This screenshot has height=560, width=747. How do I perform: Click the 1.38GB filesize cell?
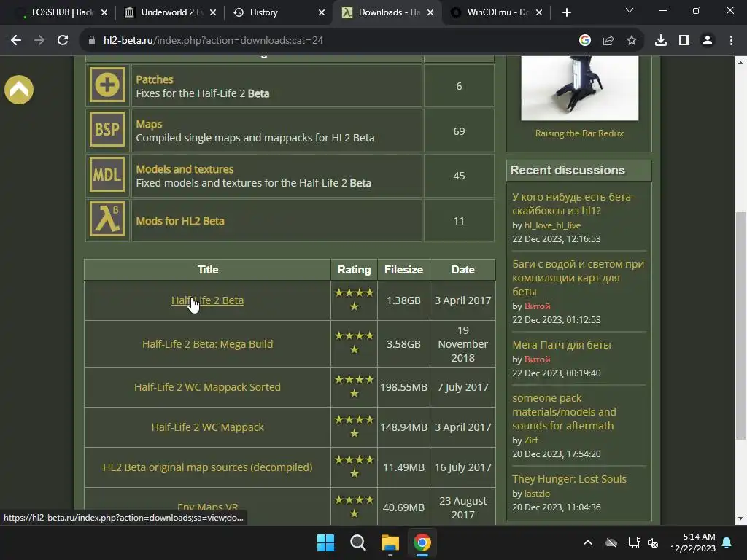(x=403, y=300)
